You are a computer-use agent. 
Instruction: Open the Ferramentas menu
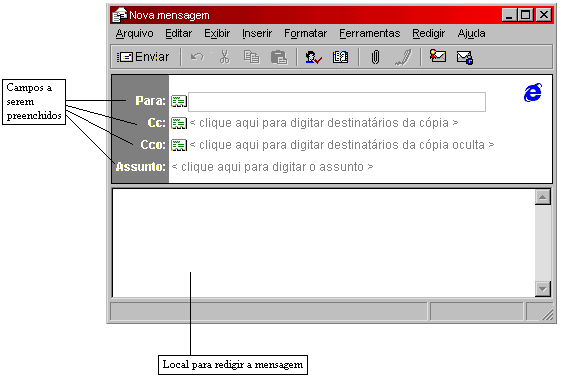(370, 33)
